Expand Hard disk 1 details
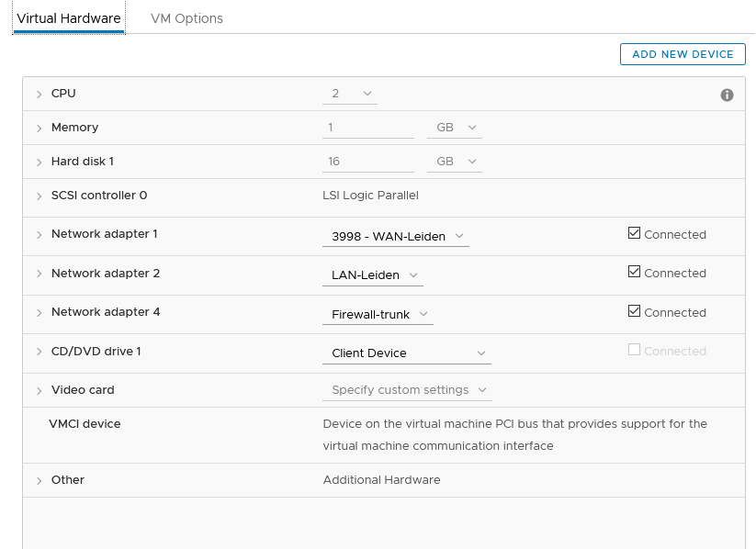This screenshot has height=549, width=756. 39,162
